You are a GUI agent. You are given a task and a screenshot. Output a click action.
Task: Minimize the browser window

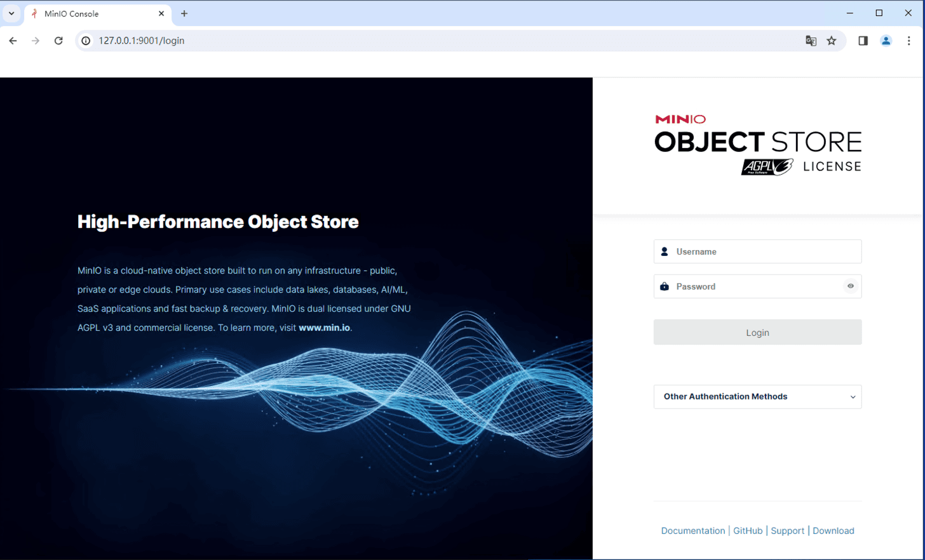pos(850,13)
